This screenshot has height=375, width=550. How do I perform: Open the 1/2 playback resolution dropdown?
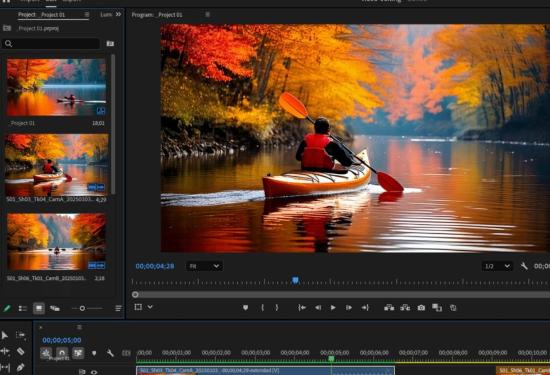[x=497, y=266]
